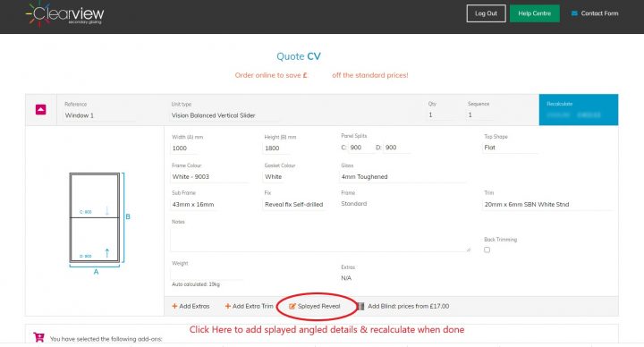Click the 'Standard' frame value
Image resolution: width=644 pixels, height=347 pixels.
tap(353, 203)
